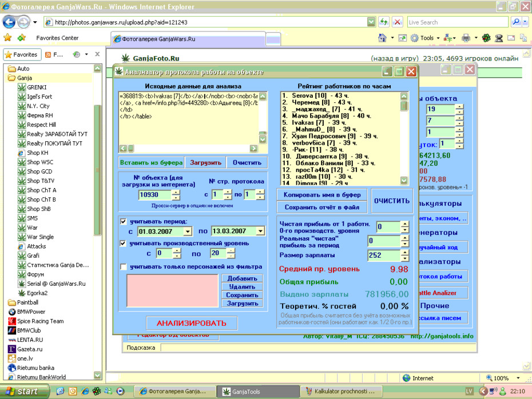Switch to the Фотогалерея GanjaWars.Ru tab
Image resolution: width=532 pixels, height=399 pixels.
tap(188, 39)
